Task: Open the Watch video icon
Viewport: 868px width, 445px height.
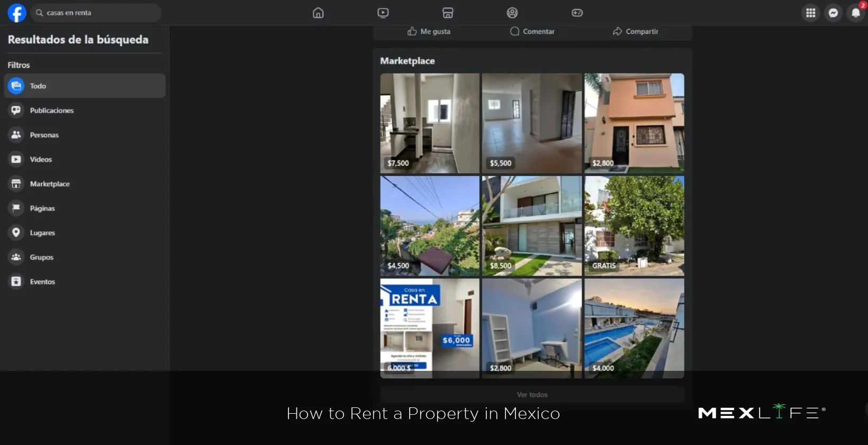Action: (x=383, y=13)
